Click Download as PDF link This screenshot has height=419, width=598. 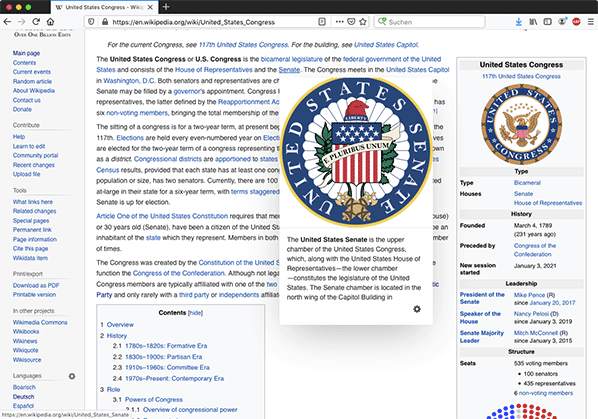pyautogui.click(x=36, y=285)
